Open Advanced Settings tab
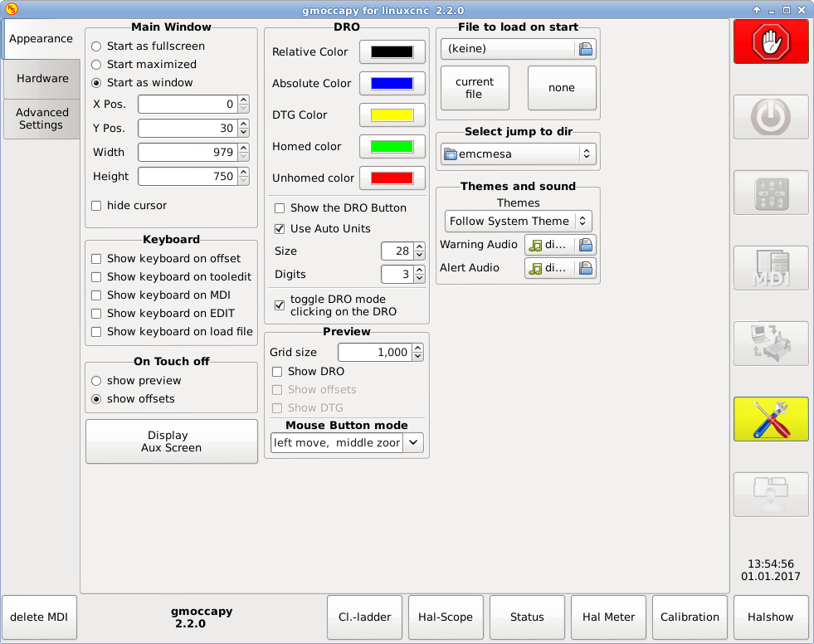The height and width of the screenshot is (644, 814). tap(42, 119)
